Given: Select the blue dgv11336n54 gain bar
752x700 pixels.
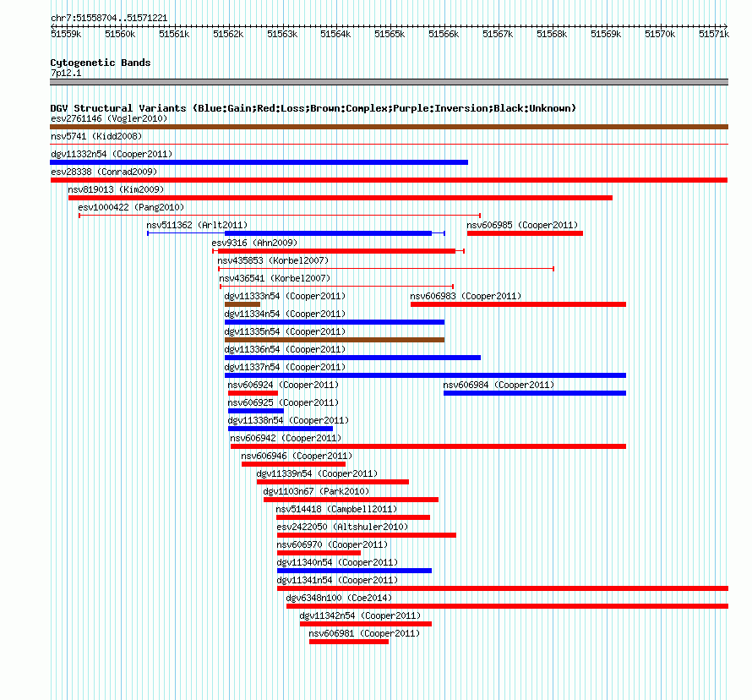Looking at the screenshot, I should [x=352, y=358].
